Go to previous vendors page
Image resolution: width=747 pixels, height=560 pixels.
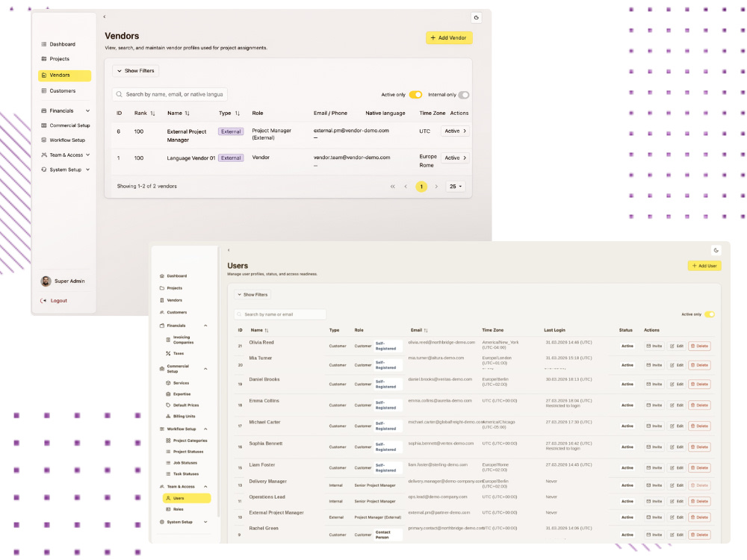pyautogui.click(x=406, y=187)
